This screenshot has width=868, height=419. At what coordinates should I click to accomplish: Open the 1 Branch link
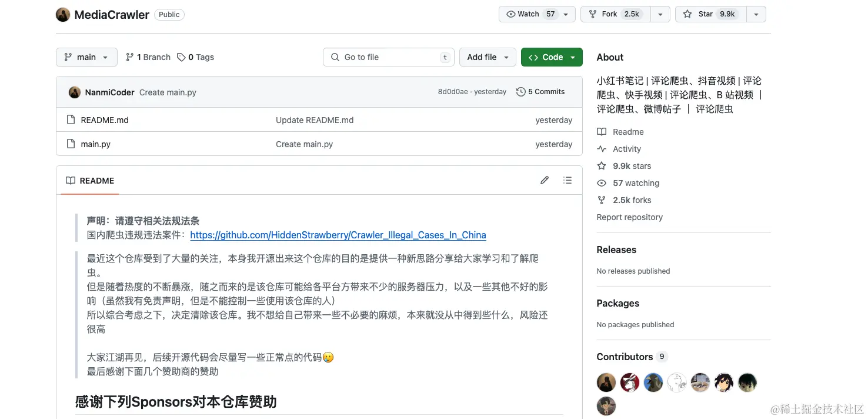148,57
